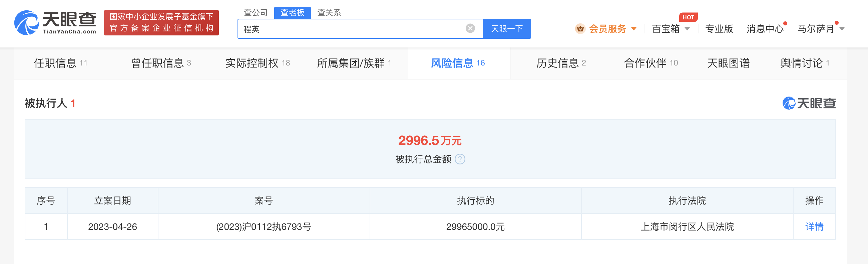Switch to 查公司 search mode
The width and height of the screenshot is (868, 264).
click(256, 12)
